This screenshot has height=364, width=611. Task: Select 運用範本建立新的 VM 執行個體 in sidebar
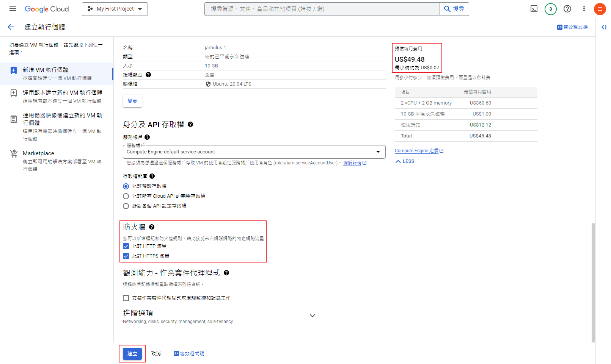63,92
